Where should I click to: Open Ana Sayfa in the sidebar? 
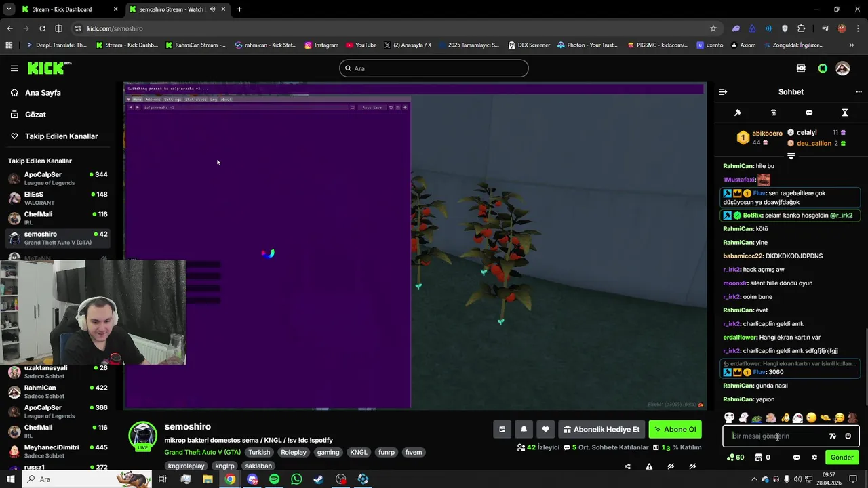tap(43, 93)
